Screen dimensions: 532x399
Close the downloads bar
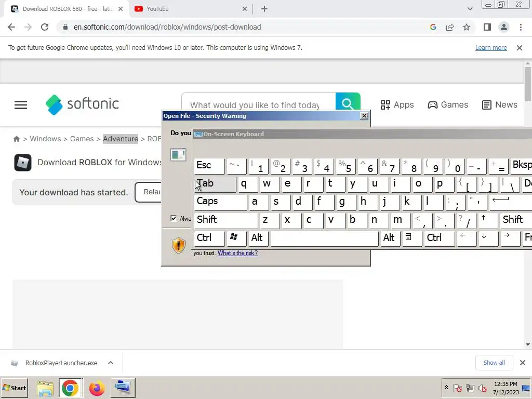coord(523,363)
